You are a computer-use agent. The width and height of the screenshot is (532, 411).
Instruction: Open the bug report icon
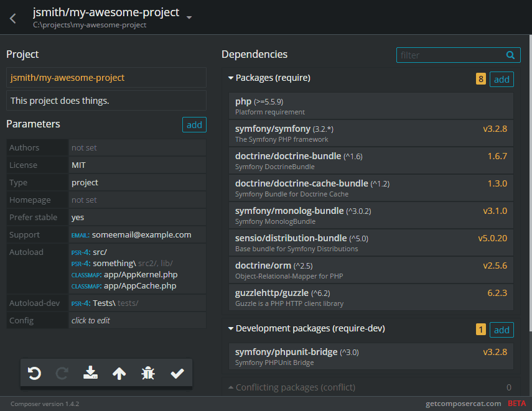(x=147, y=373)
